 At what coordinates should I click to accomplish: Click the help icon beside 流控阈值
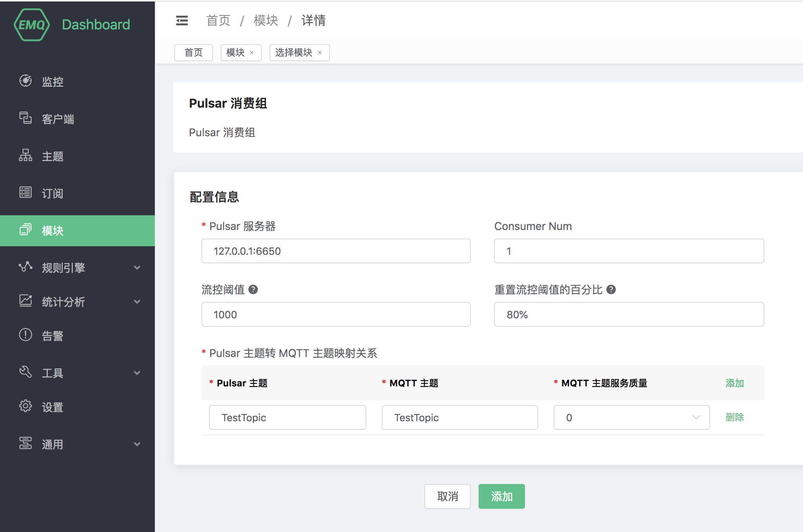click(253, 290)
